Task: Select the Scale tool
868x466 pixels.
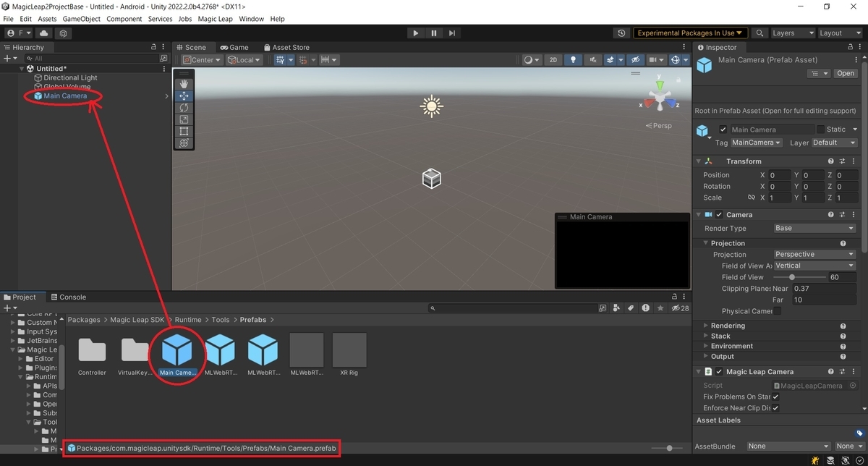Action: pos(184,119)
